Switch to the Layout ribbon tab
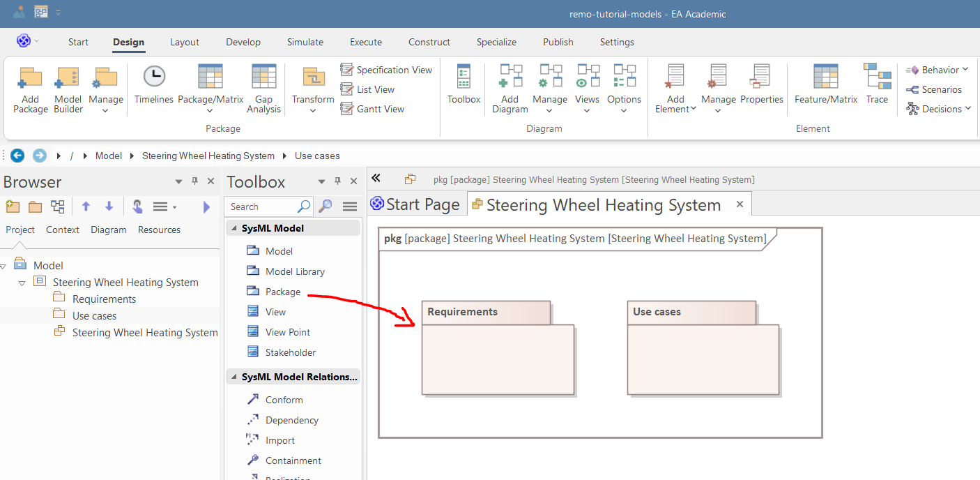 [185, 42]
